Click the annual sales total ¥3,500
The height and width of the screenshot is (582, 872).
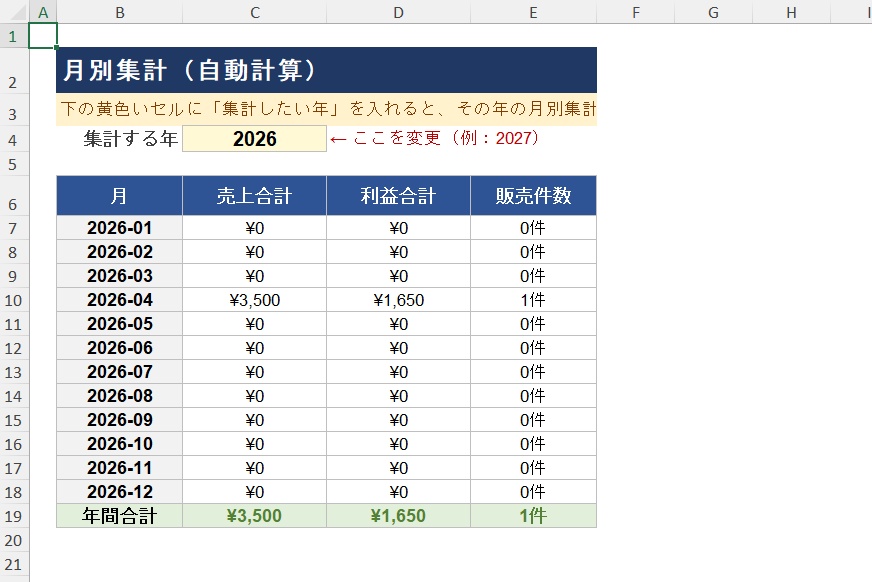tap(254, 516)
